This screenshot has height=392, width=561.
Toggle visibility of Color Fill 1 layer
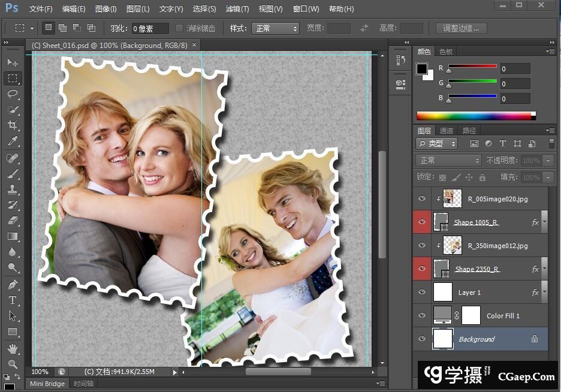tap(422, 316)
